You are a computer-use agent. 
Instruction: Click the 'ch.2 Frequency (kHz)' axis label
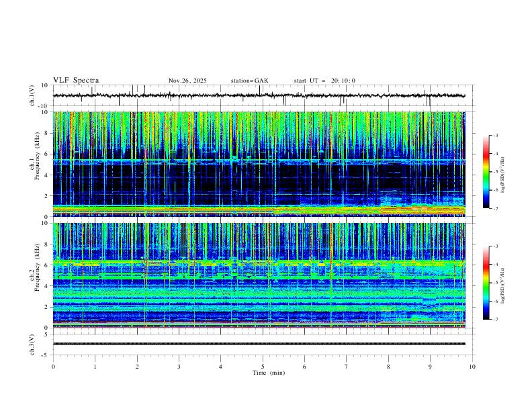coord(34,267)
